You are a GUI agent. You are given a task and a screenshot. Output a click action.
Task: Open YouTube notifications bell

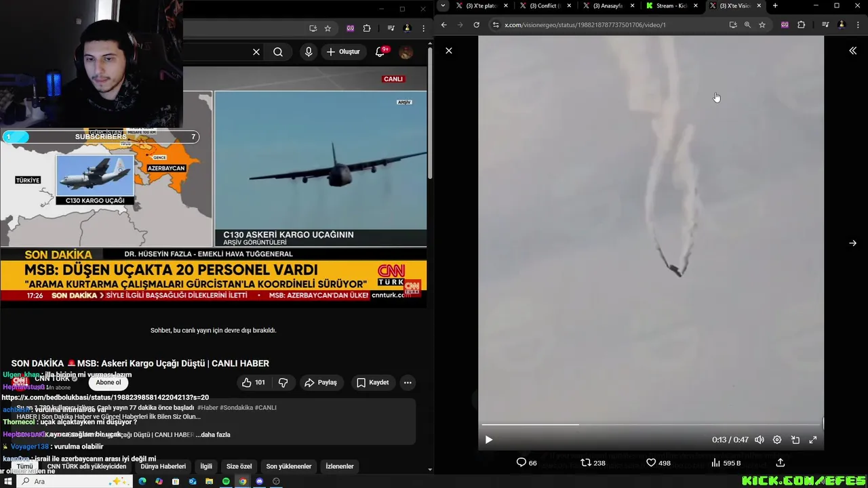coord(381,52)
